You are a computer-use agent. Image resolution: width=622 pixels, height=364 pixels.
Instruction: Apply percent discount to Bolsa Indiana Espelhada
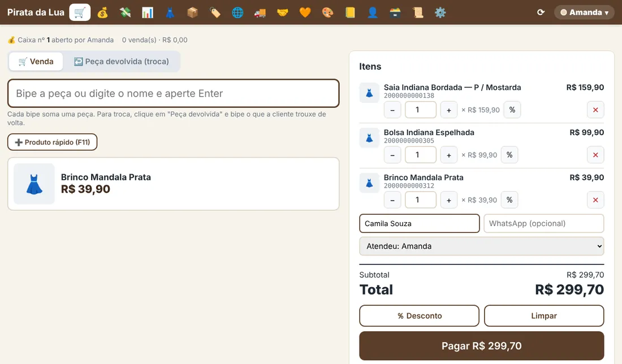[x=509, y=155]
